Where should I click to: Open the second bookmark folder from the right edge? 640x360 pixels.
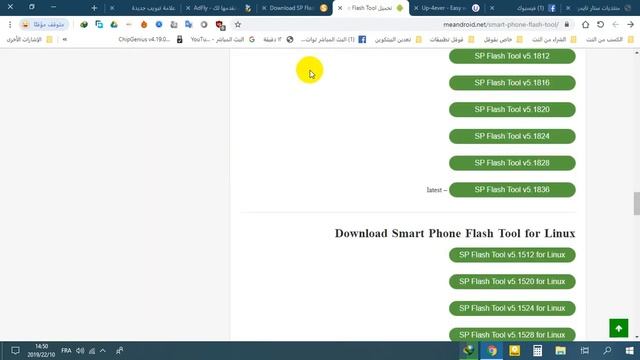pos(554,40)
